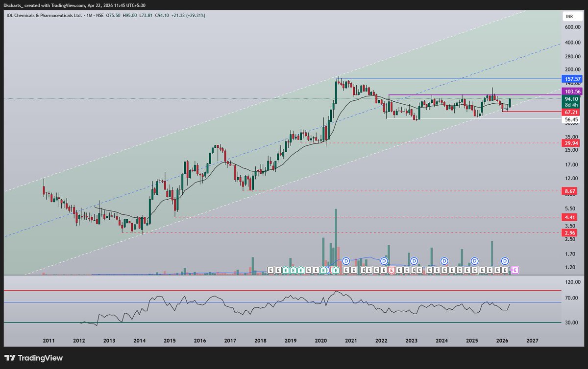This screenshot has width=588, height=369.
Task: Click the 2014 year label on time axis
Action: [x=139, y=340]
